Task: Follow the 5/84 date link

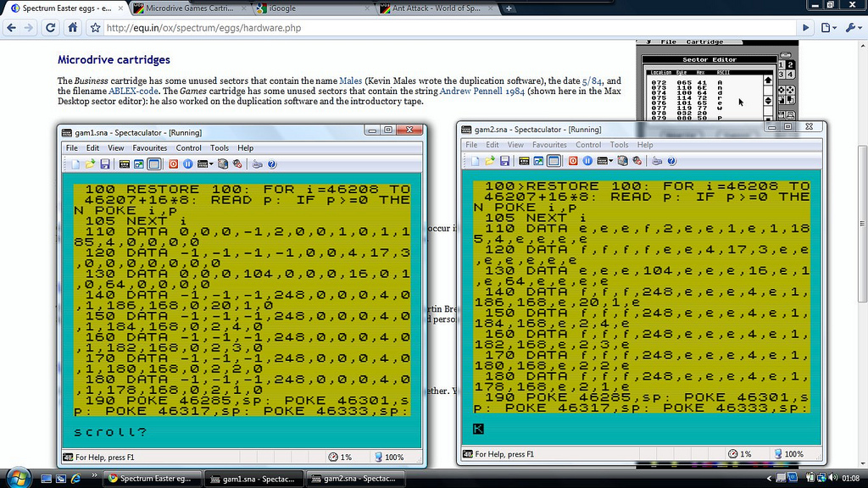Action: (592, 80)
